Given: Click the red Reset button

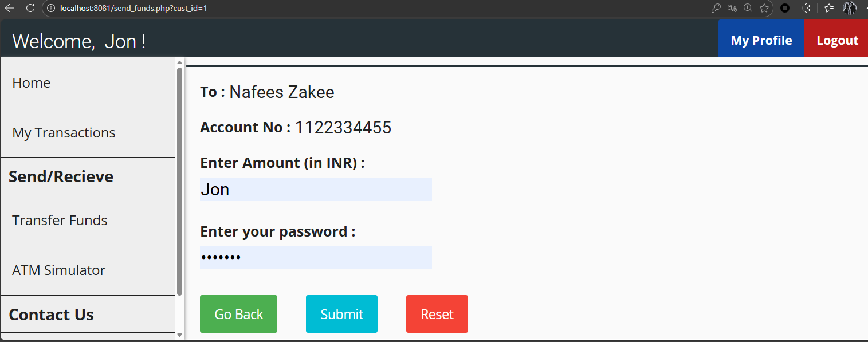Looking at the screenshot, I should 437,314.
